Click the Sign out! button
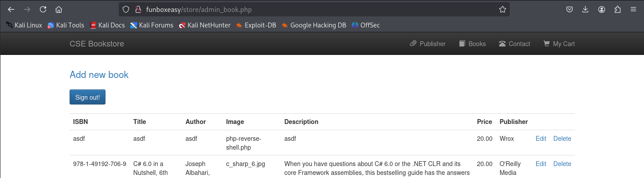The height and width of the screenshot is (178, 644). coord(87,97)
